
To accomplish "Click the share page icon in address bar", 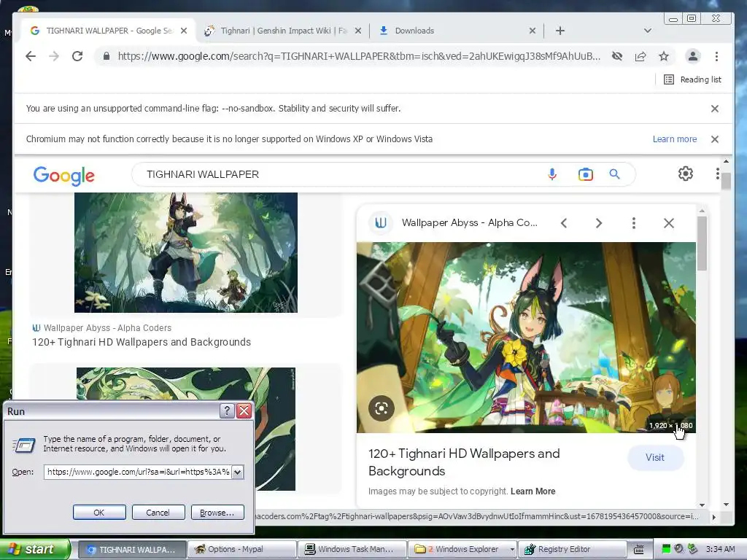I will [x=640, y=56].
